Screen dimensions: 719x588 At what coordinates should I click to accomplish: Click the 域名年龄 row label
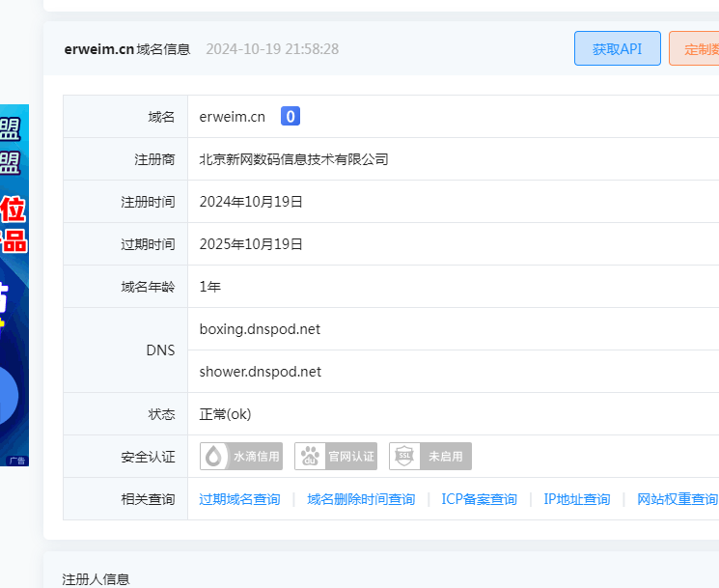148,287
